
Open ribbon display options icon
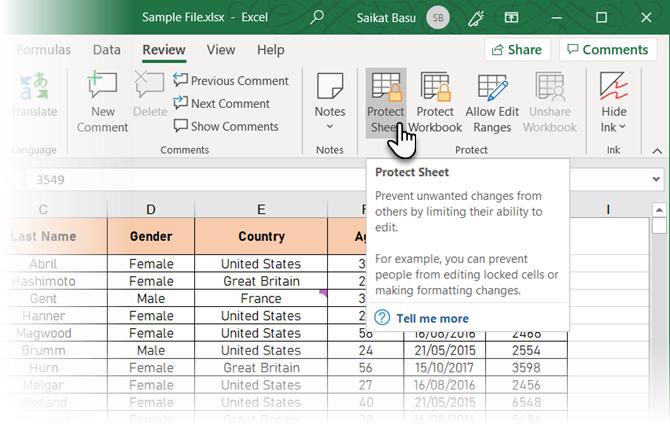510,17
